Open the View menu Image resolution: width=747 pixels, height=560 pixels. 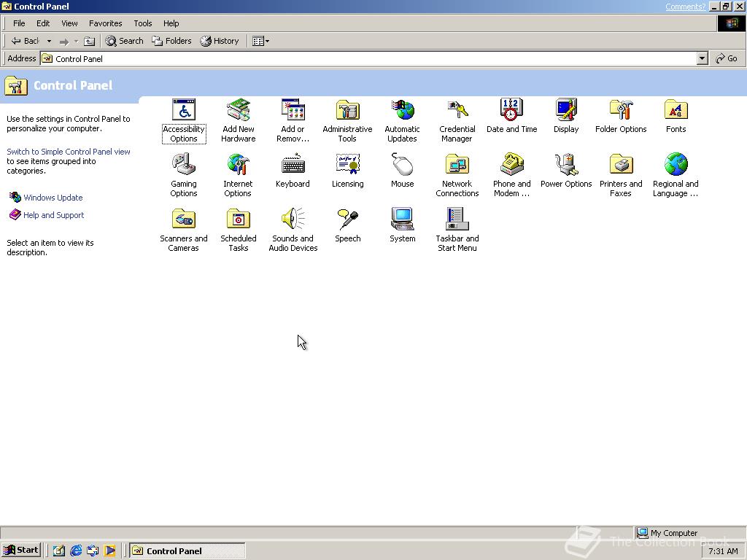69,23
